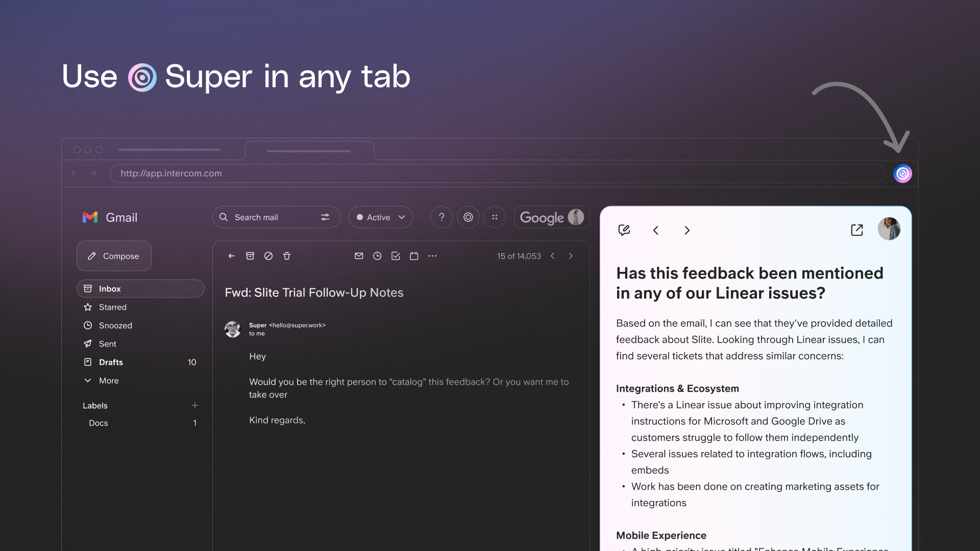This screenshot has width=980, height=551.
Task: Click the user avatar in Super panel
Action: 889,229
